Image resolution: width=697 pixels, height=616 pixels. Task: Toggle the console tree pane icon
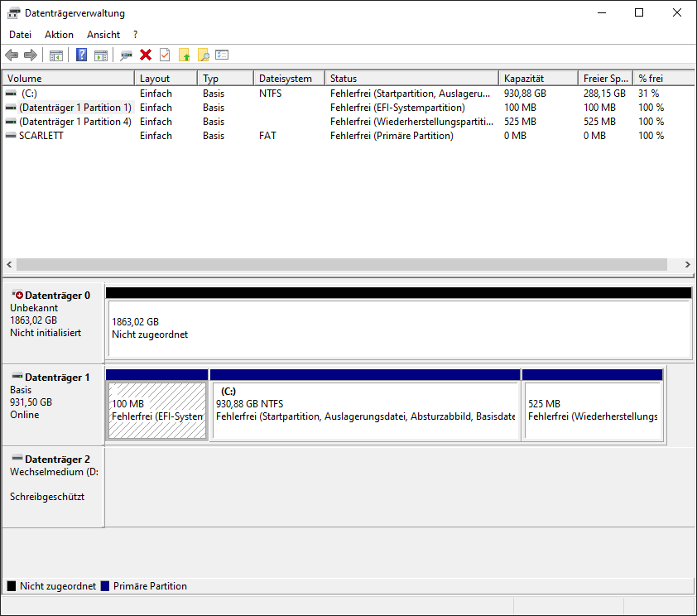click(x=56, y=55)
